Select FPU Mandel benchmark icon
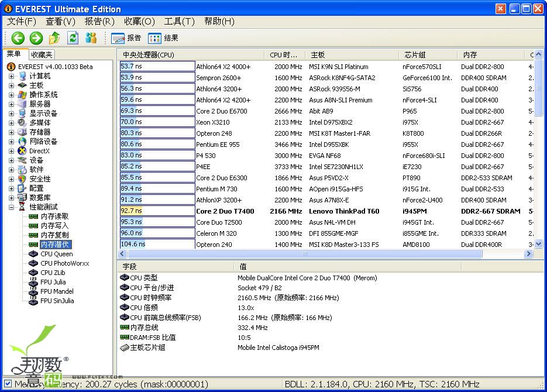Screen dimensions: 547x392 (33, 291)
